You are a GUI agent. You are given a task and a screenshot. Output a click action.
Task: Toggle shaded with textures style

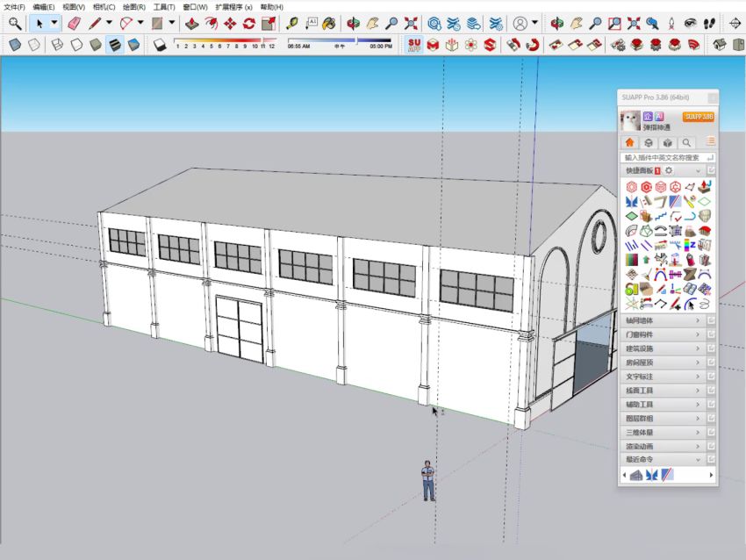(x=115, y=45)
